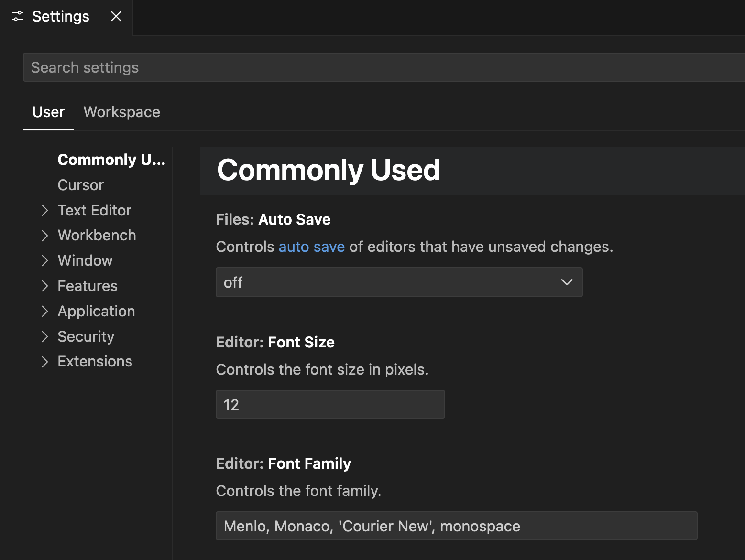
Task: Click 'Controls the font family.' description
Action: (298, 491)
